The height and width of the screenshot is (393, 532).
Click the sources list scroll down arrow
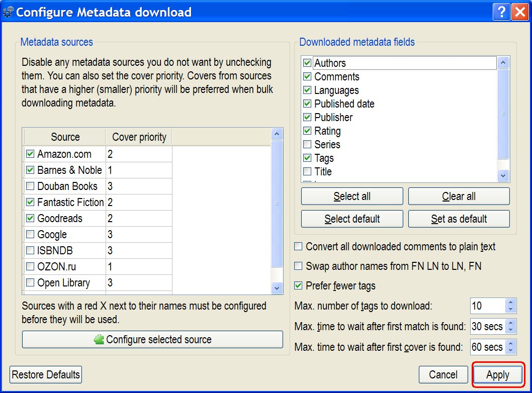click(277, 288)
